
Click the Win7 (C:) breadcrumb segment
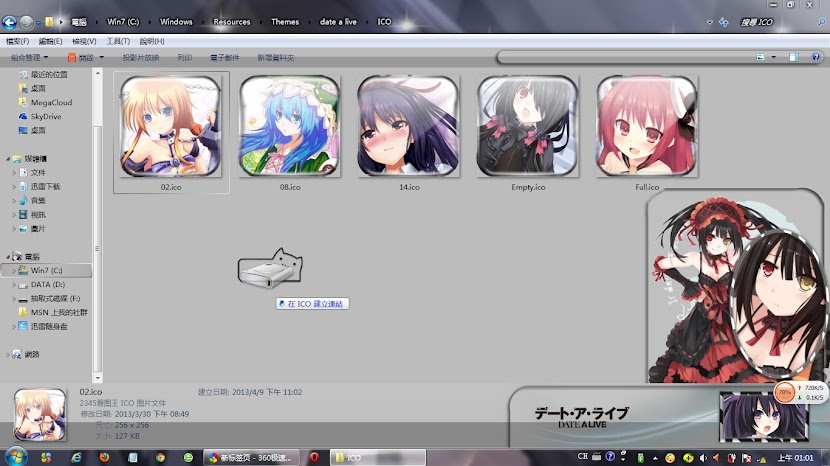(x=123, y=22)
